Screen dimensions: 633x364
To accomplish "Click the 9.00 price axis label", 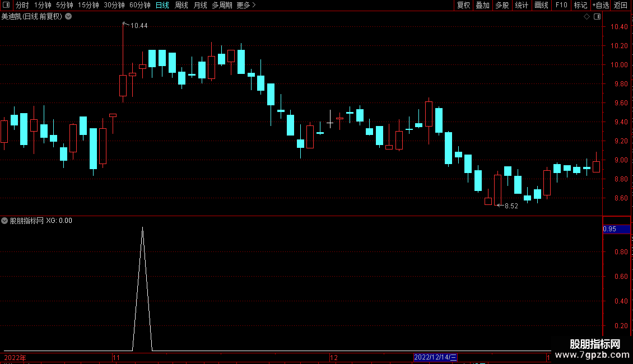I will click(621, 160).
